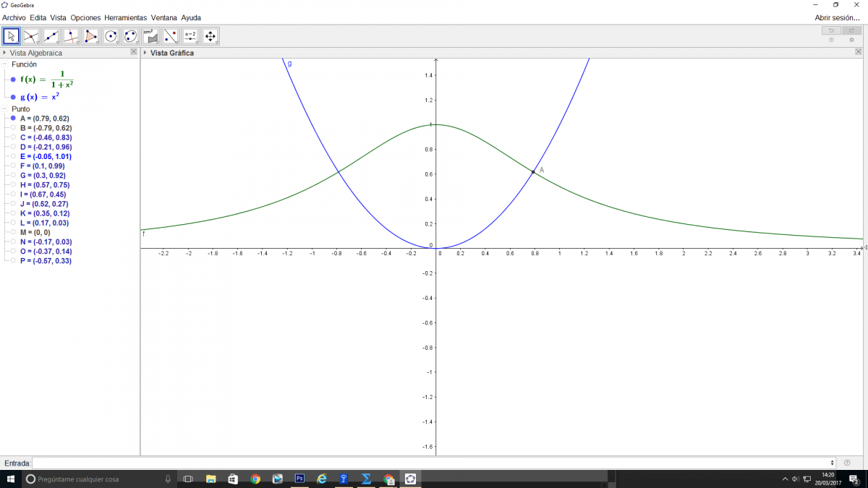Select the Intersect point tool

click(x=31, y=35)
